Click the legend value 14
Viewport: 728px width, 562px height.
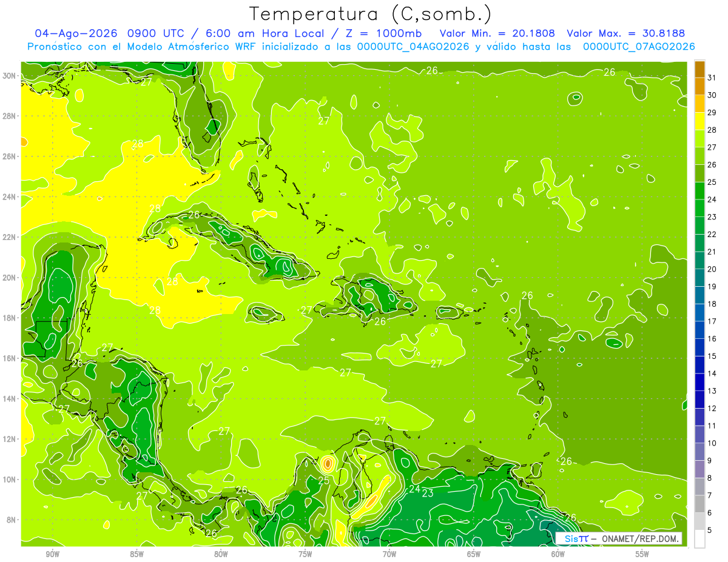[712, 373]
